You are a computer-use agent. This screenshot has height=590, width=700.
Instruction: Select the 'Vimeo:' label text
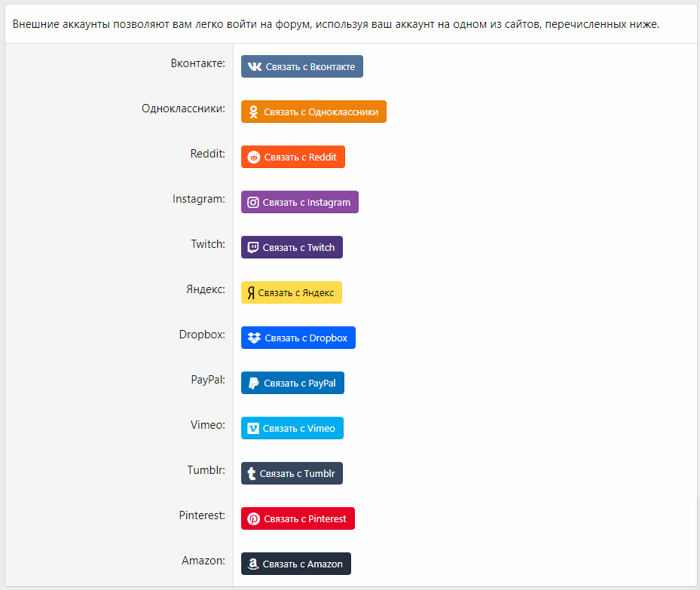coord(208,425)
